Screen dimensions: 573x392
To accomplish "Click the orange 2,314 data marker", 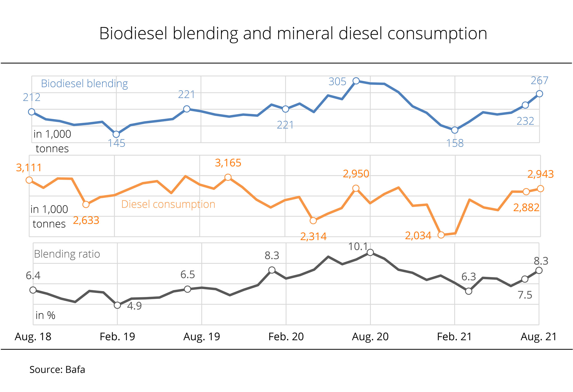I will 313,221.
